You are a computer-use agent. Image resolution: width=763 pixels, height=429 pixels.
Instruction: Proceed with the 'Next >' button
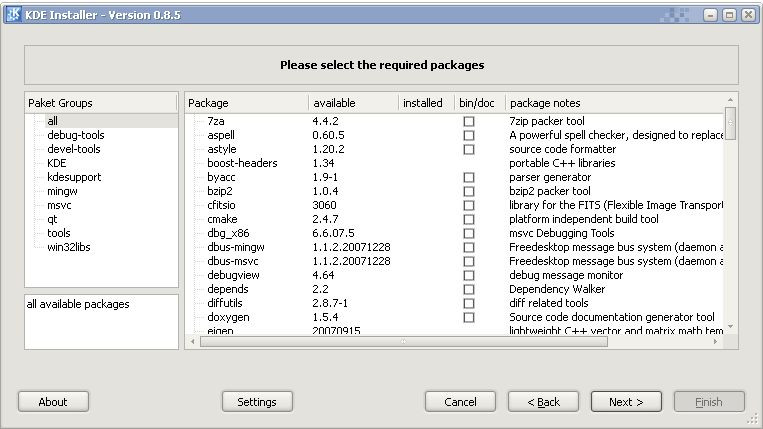point(626,402)
